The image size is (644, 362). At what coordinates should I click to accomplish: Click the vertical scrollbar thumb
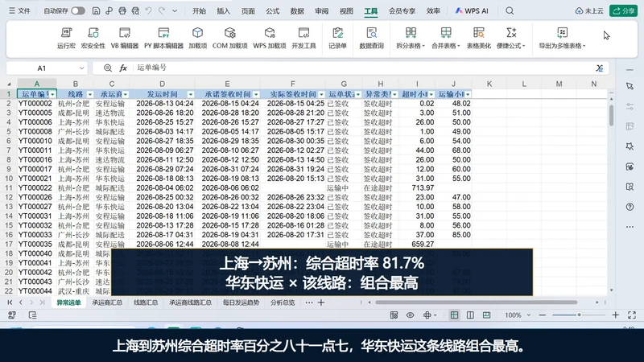[612, 115]
